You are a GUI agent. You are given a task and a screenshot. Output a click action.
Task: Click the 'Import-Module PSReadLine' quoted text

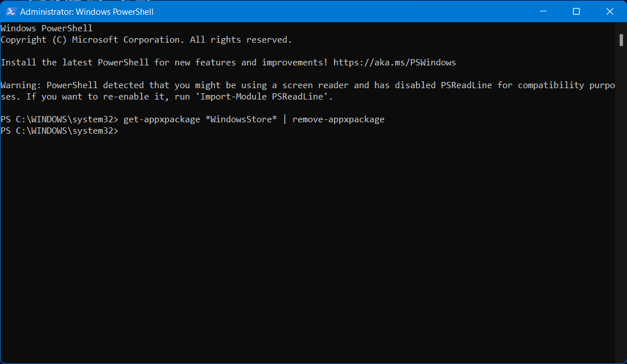pos(264,97)
